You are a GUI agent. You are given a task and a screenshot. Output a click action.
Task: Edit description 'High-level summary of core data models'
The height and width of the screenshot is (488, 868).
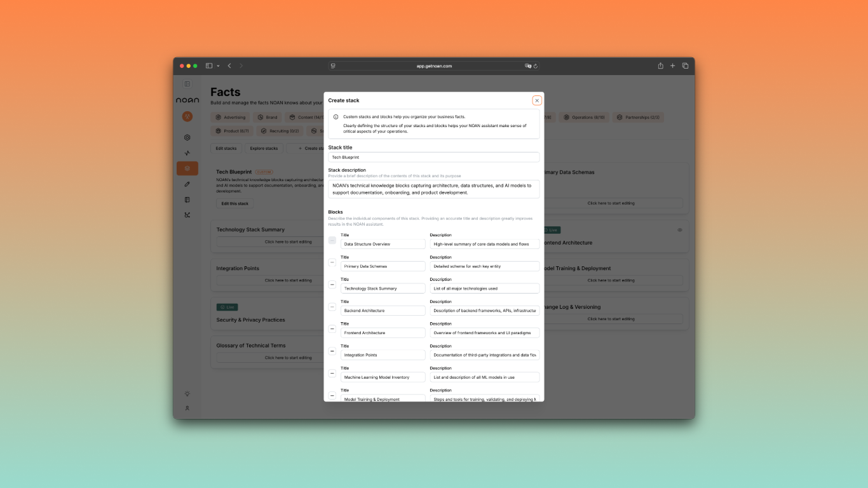[485, 244]
